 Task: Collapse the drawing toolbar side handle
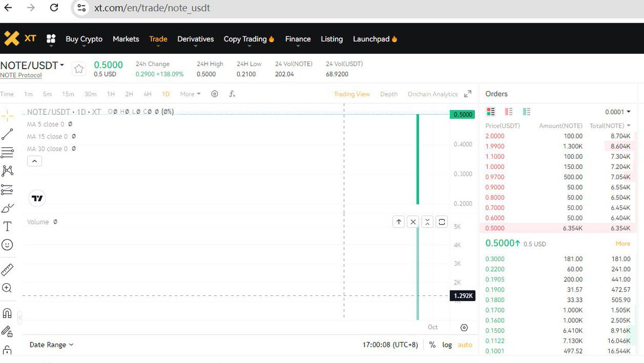click(20, 318)
